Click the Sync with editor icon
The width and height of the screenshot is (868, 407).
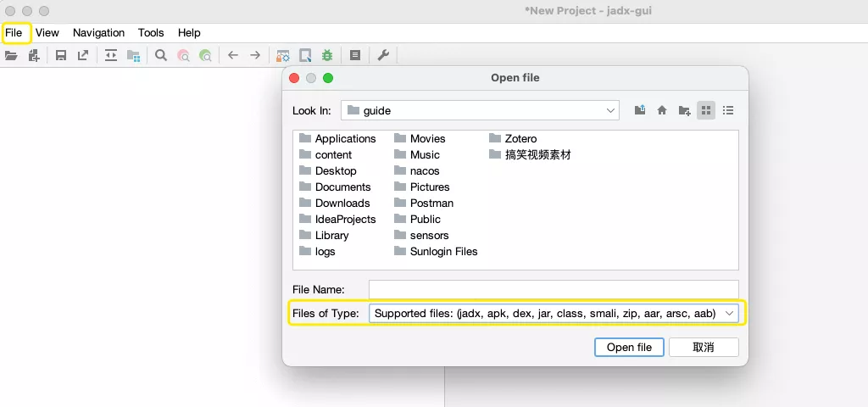click(111, 55)
